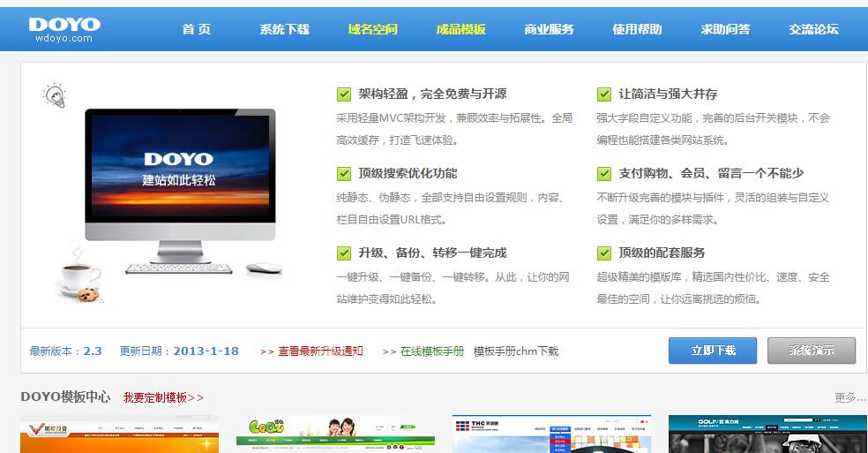Image resolution: width=868 pixels, height=453 pixels.
Task: Click the description 采用轻量MVC架构开发 paragraph
Action: (454, 129)
